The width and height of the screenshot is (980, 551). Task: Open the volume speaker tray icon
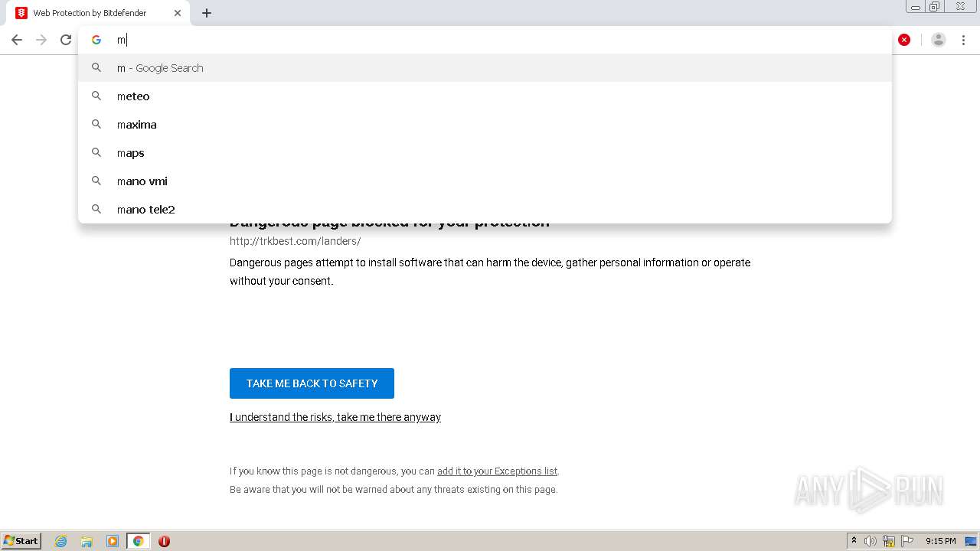tap(871, 541)
